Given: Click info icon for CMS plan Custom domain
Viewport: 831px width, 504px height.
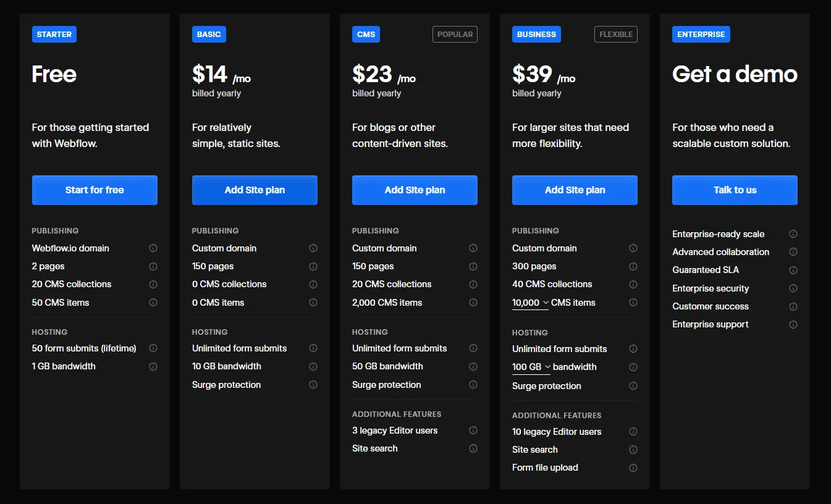Looking at the screenshot, I should pos(473,248).
